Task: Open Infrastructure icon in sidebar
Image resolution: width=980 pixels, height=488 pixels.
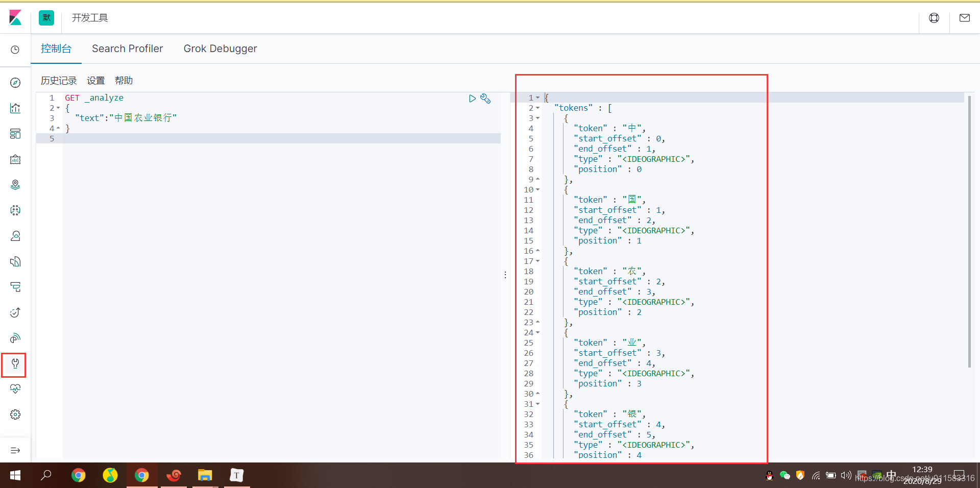Action: 15,236
